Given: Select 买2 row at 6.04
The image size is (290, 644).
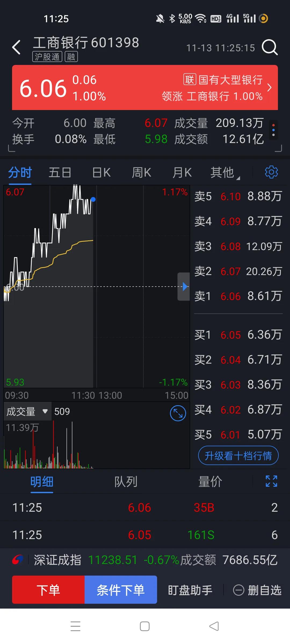Looking at the screenshot, I should (238, 360).
